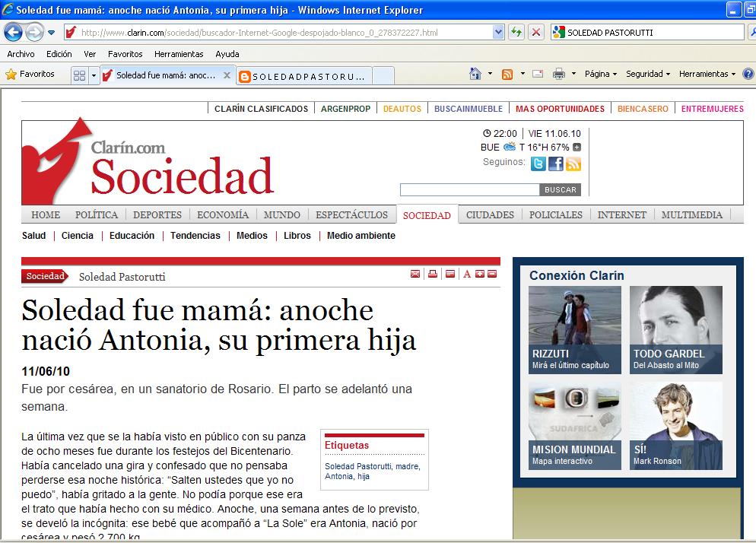Click the BUSCAR button
The image size is (756, 543).
point(561,190)
